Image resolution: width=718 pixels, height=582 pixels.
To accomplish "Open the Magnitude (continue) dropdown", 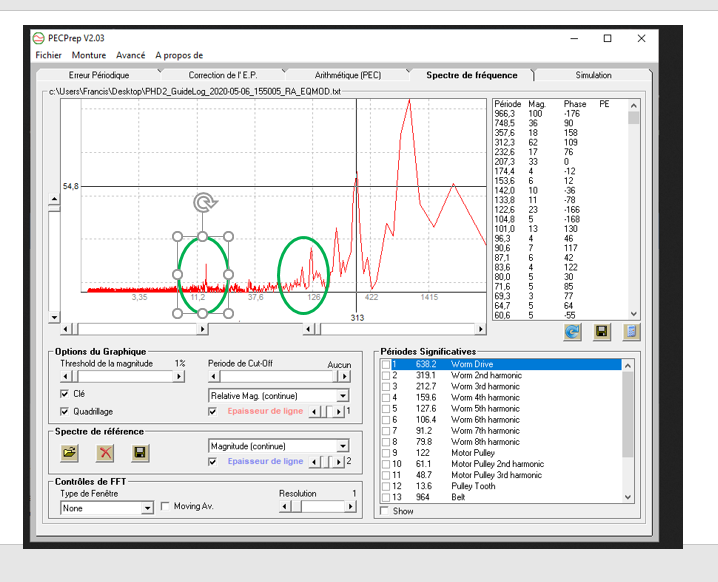I will [x=343, y=446].
